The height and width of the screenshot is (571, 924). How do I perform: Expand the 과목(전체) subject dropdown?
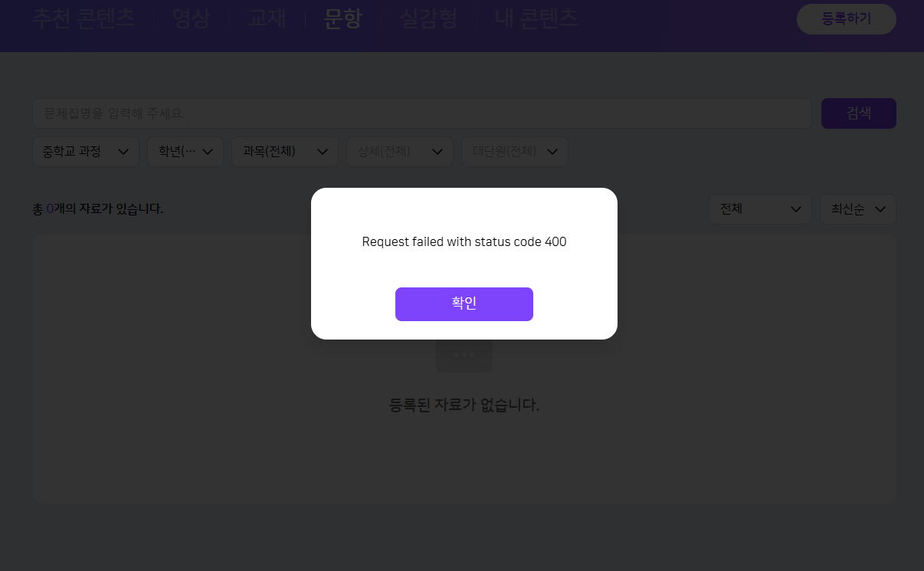pyautogui.click(x=284, y=152)
